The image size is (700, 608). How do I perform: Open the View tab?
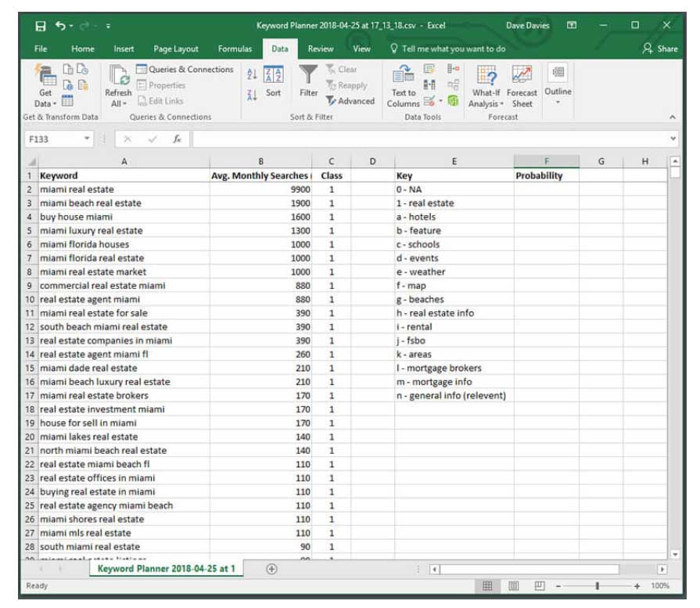[x=361, y=49]
